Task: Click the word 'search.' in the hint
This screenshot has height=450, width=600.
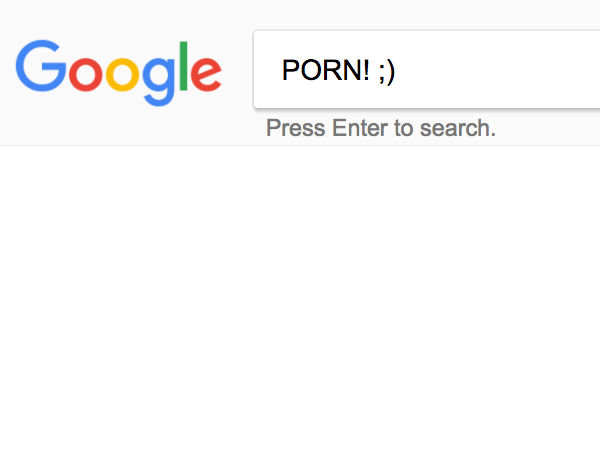Action: tap(458, 128)
